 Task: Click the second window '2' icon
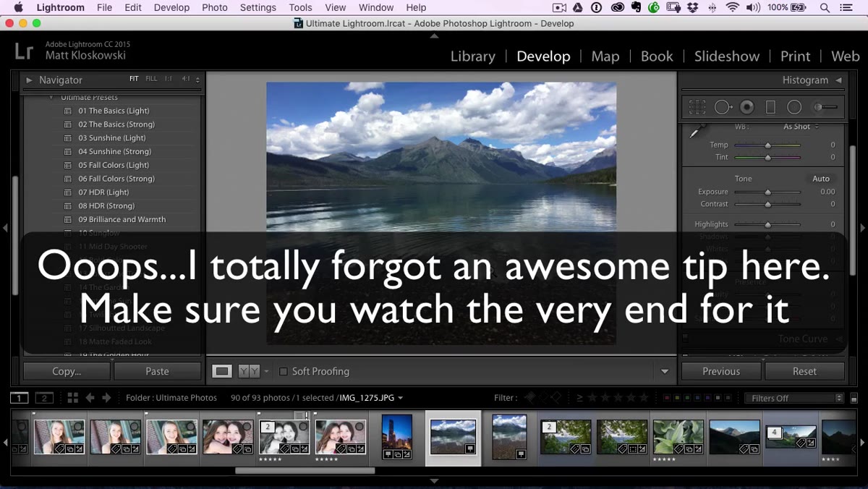tap(44, 398)
